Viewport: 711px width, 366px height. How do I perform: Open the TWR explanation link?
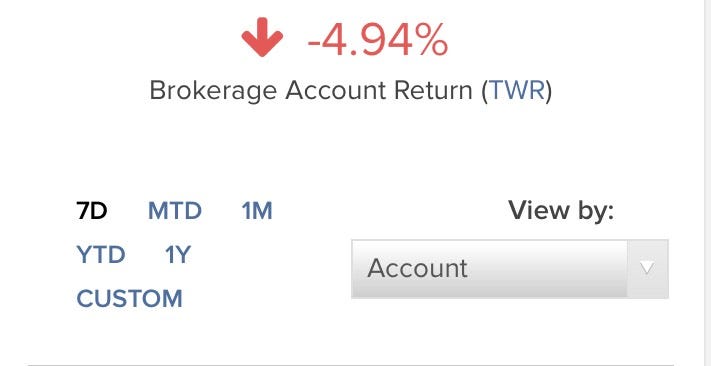(516, 91)
